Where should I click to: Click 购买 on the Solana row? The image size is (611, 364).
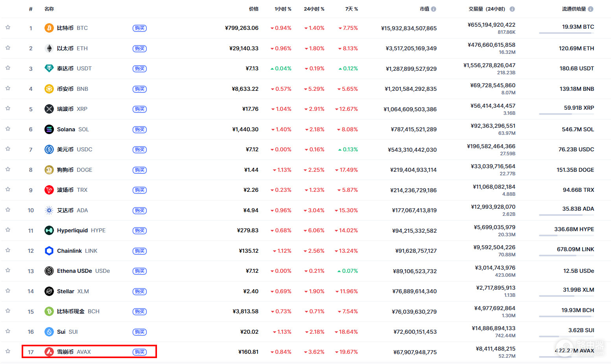coord(140,129)
